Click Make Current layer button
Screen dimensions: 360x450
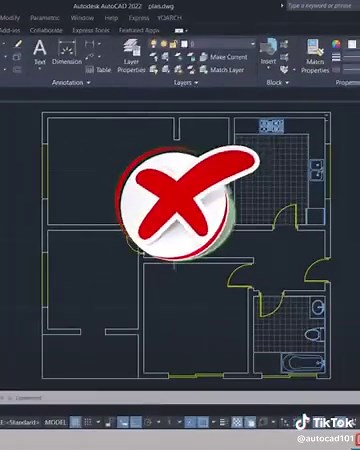[224, 57]
